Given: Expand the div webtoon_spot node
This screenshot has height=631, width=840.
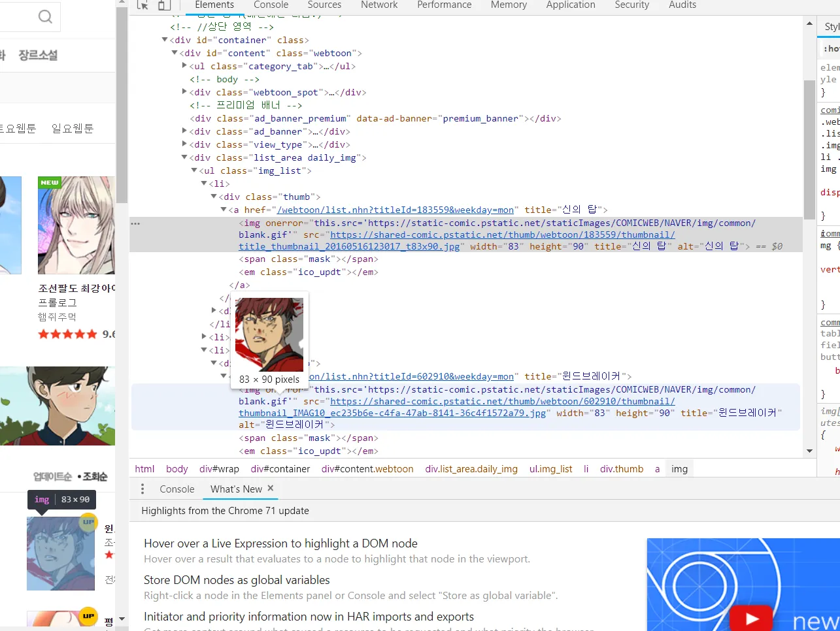Looking at the screenshot, I should [184, 92].
